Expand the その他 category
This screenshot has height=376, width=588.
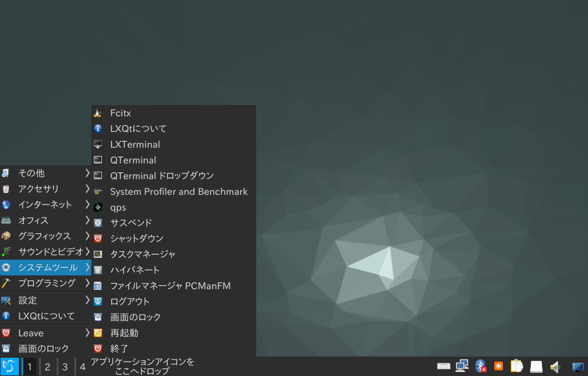[45, 173]
